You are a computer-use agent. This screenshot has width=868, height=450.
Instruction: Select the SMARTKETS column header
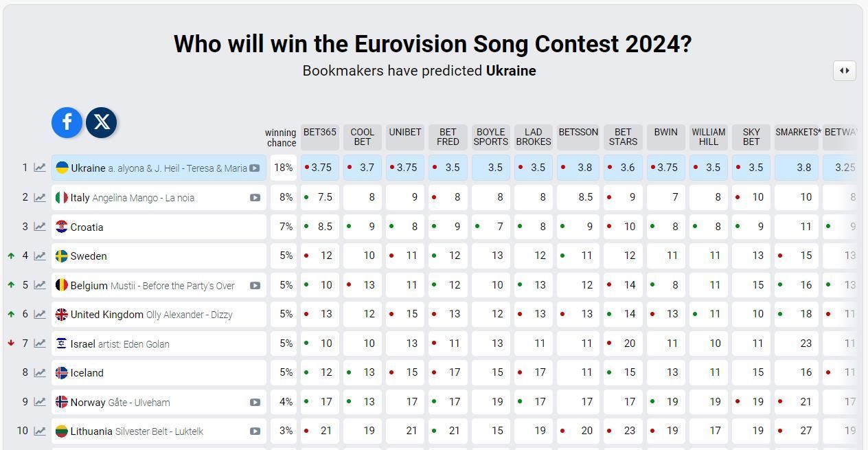click(x=797, y=133)
